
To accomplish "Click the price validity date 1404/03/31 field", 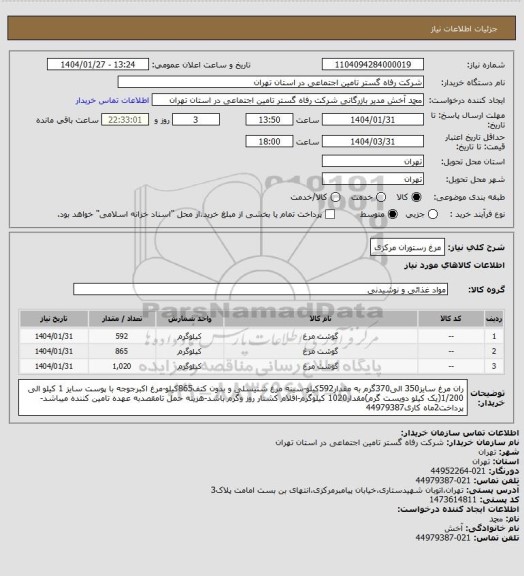I will click(x=373, y=141).
